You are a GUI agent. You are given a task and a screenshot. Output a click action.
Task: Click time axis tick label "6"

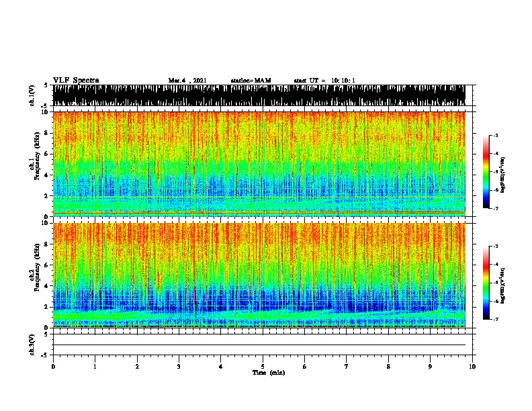click(x=305, y=367)
